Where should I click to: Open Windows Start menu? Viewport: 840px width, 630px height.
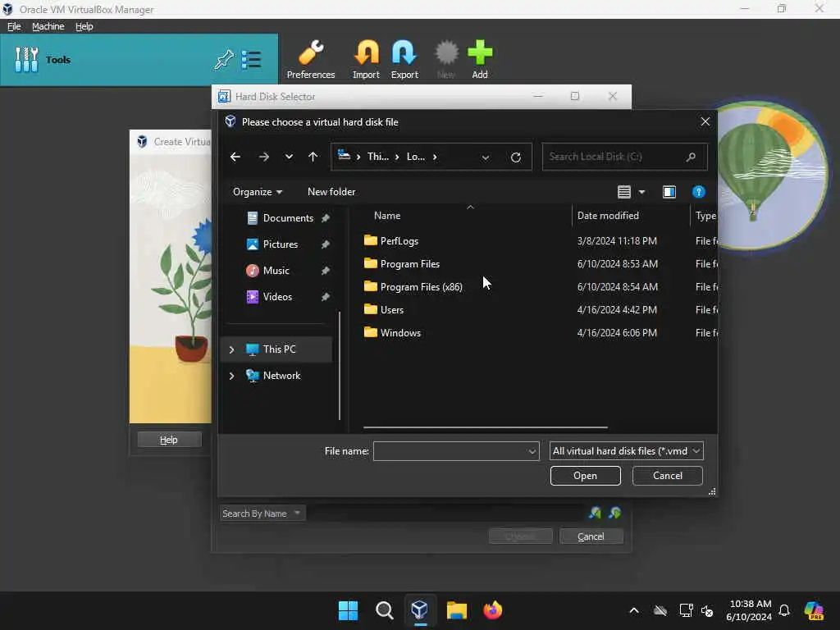click(x=348, y=610)
